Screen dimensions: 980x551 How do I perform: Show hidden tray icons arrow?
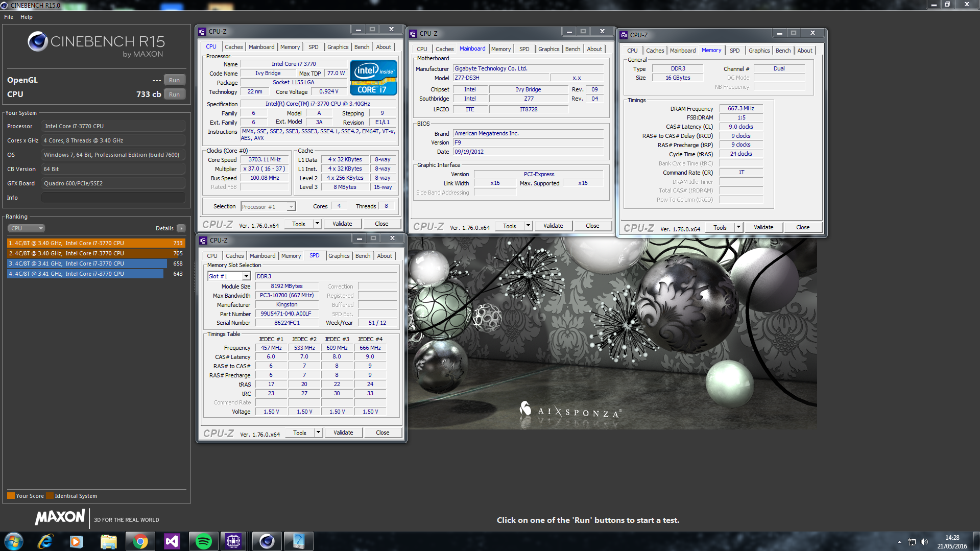899,542
